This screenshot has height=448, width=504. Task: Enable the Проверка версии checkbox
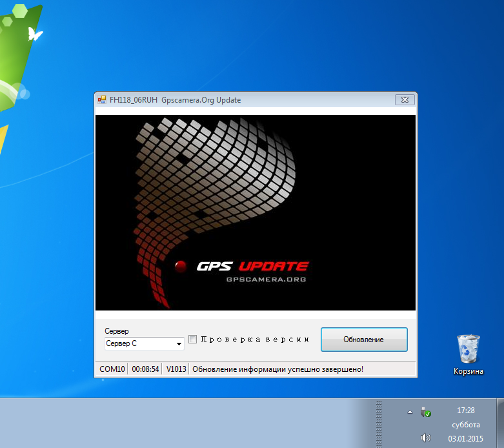192,339
